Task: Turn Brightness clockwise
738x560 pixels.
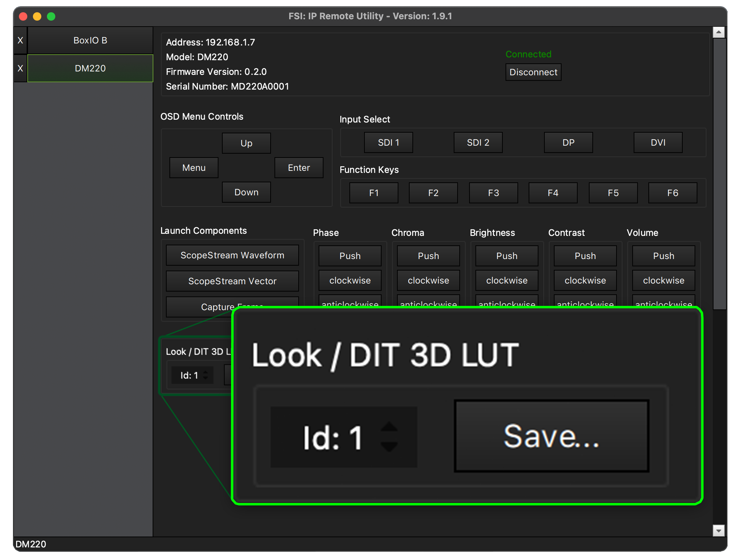Action: click(x=506, y=280)
